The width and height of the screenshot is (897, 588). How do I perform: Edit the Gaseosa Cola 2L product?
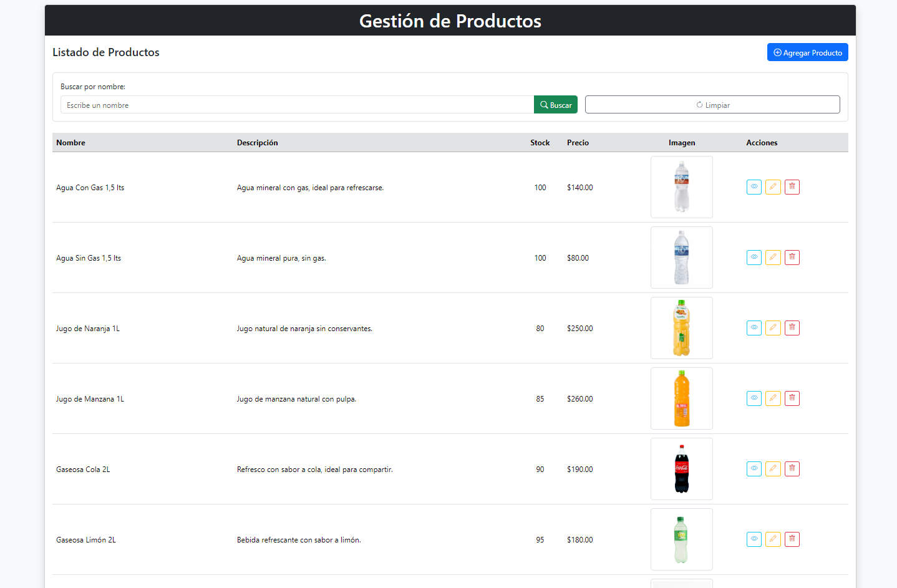coord(773,469)
